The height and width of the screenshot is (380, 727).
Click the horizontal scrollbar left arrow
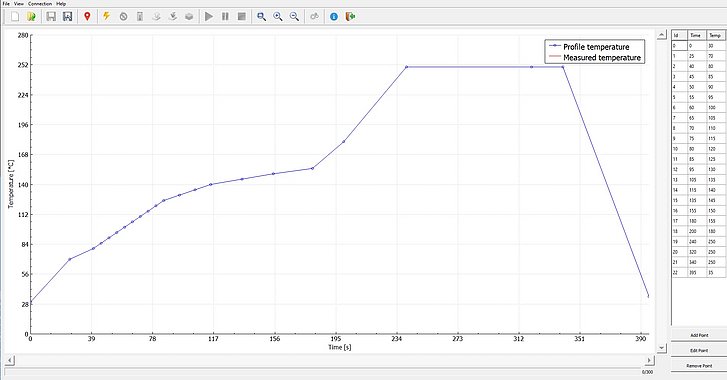(10, 360)
